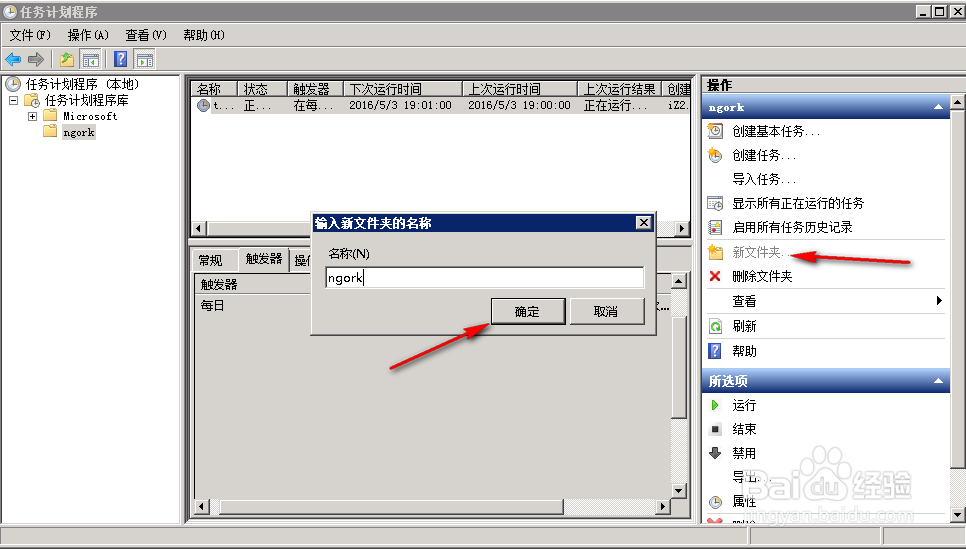Select the 2016/5/3 19:01:00 cell
966x549 pixels.
(x=400, y=105)
